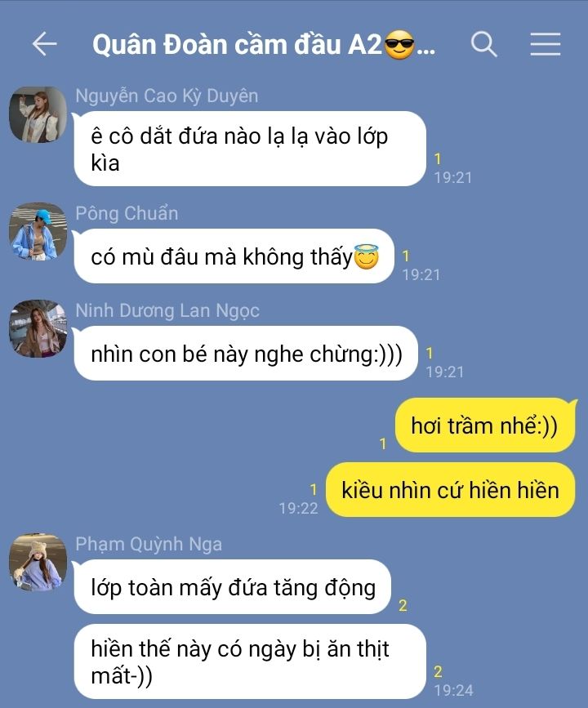Tap yellow bubble 'kiểu nhìn cứ hiền hiền'
Image resolution: width=588 pixels, height=708 pixels.
click(450, 489)
